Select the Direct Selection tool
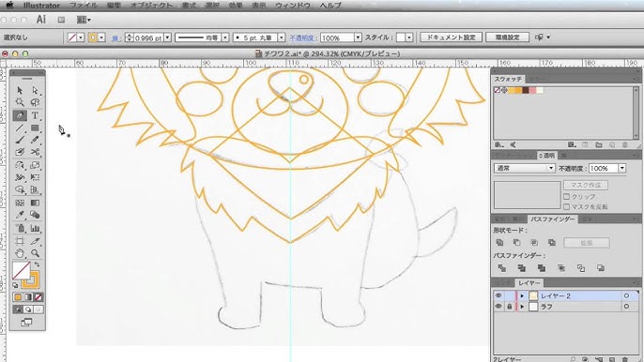This screenshot has width=644, height=362. pos(36,90)
